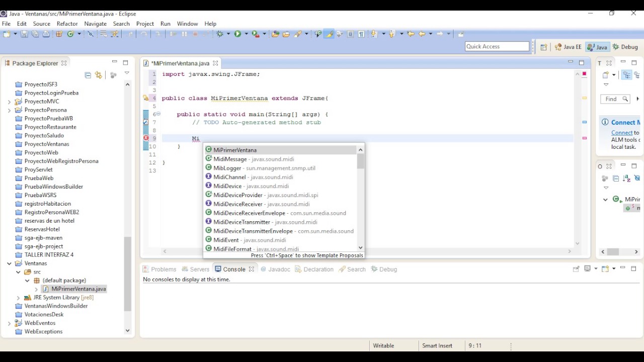Click the Open Perspective icon
Image resolution: width=644 pixels, height=362 pixels.
(544, 47)
